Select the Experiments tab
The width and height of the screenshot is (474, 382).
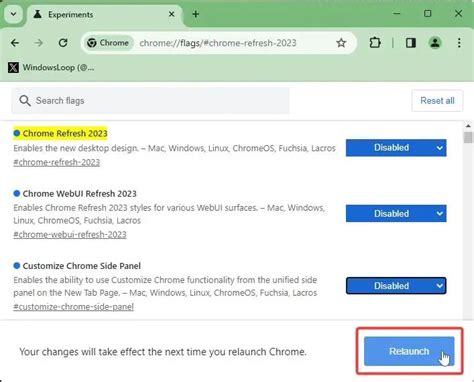(x=105, y=15)
